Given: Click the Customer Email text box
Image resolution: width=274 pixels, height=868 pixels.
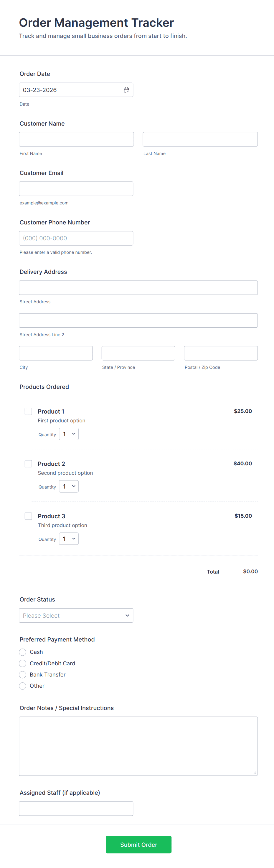Looking at the screenshot, I should [76, 189].
